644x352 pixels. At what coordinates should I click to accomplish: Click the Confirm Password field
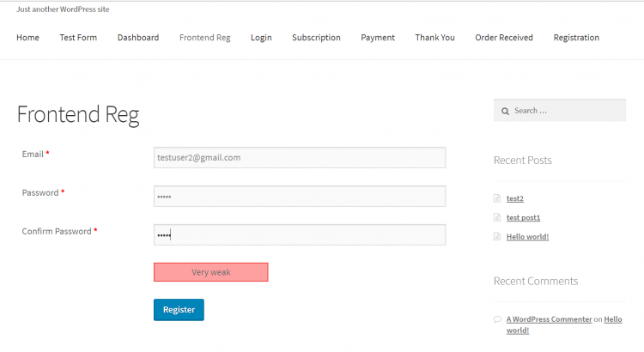pyautogui.click(x=300, y=235)
